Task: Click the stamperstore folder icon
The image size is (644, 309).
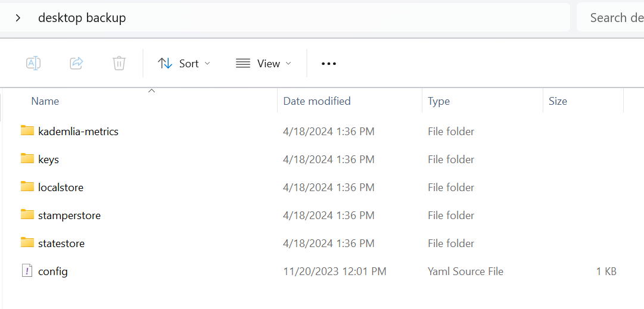Action: (x=27, y=214)
